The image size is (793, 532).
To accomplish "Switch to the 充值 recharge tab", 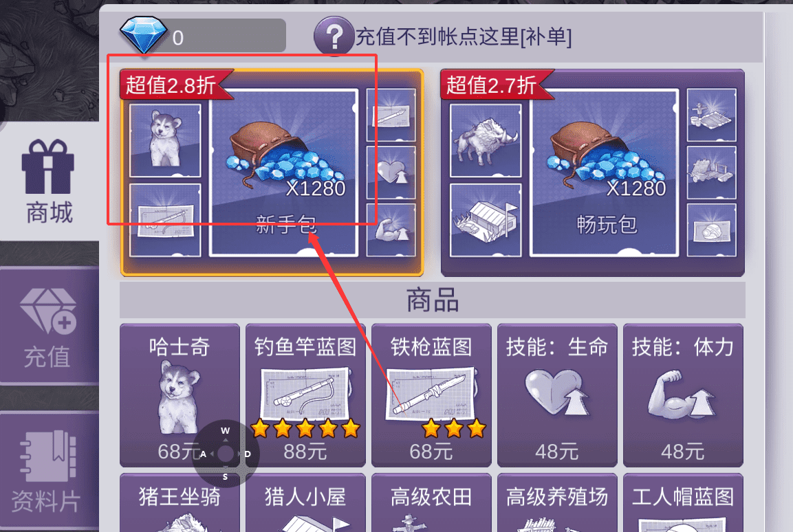I will pos(49,326).
